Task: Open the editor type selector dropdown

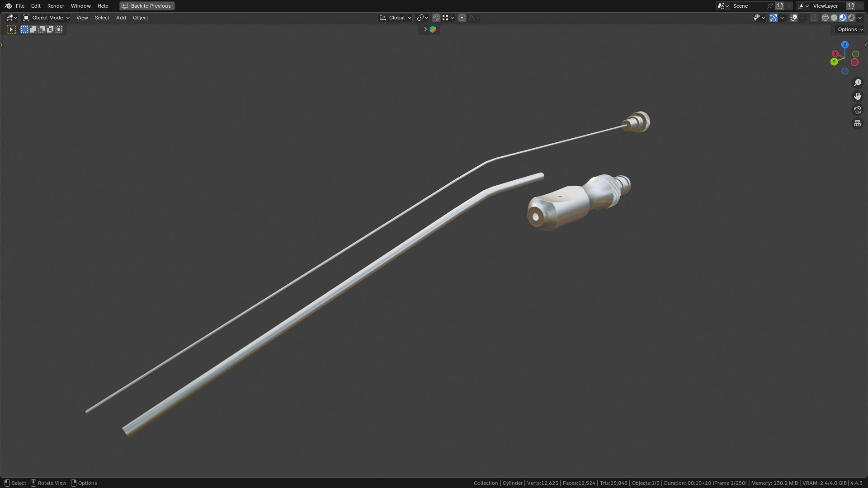Action: [11, 18]
